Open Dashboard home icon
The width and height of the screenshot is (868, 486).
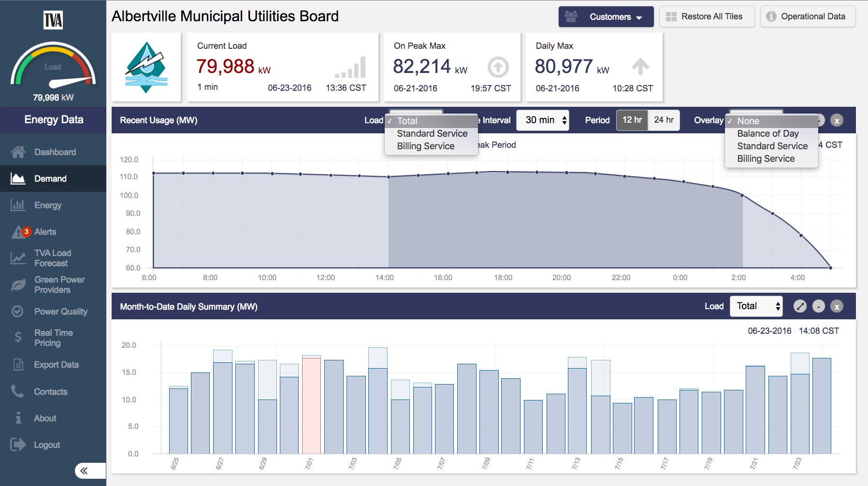[x=18, y=152]
